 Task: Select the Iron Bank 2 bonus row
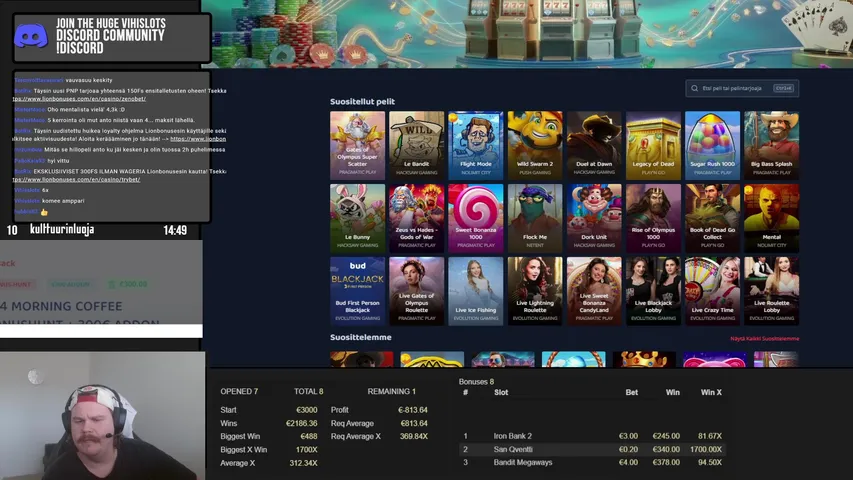click(592, 436)
